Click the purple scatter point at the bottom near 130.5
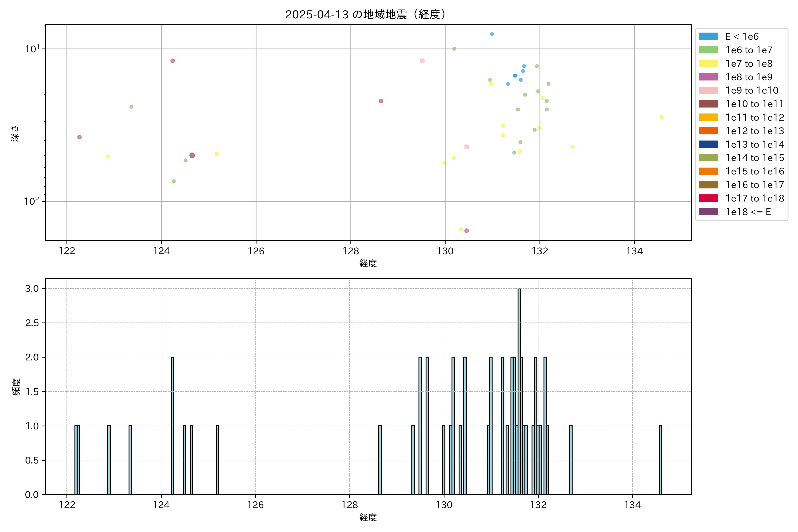The image size is (798, 532). pos(467,231)
